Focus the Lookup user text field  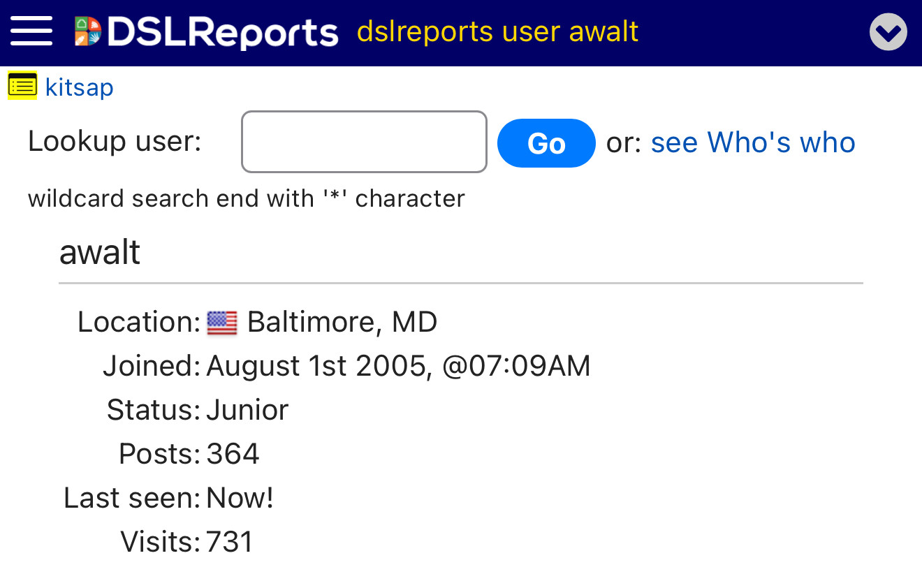[x=364, y=142]
